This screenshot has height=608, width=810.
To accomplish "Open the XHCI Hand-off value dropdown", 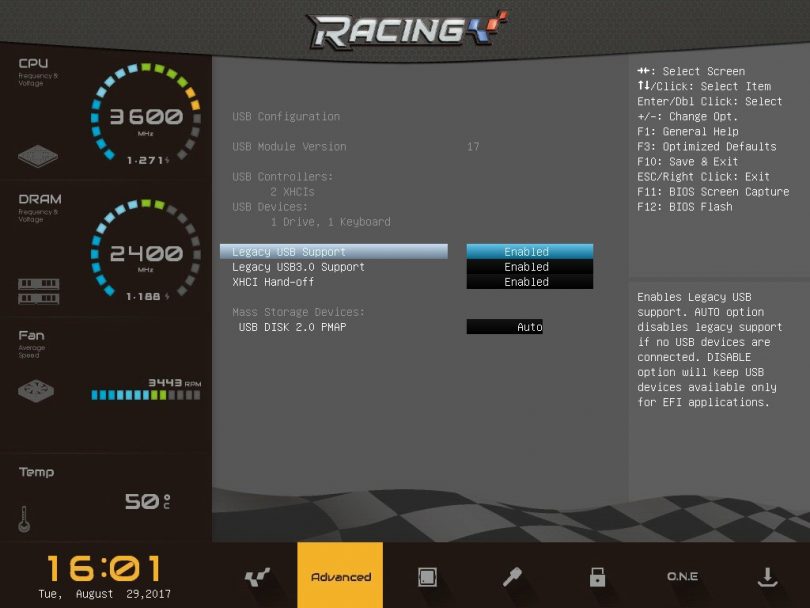I will (529, 282).
